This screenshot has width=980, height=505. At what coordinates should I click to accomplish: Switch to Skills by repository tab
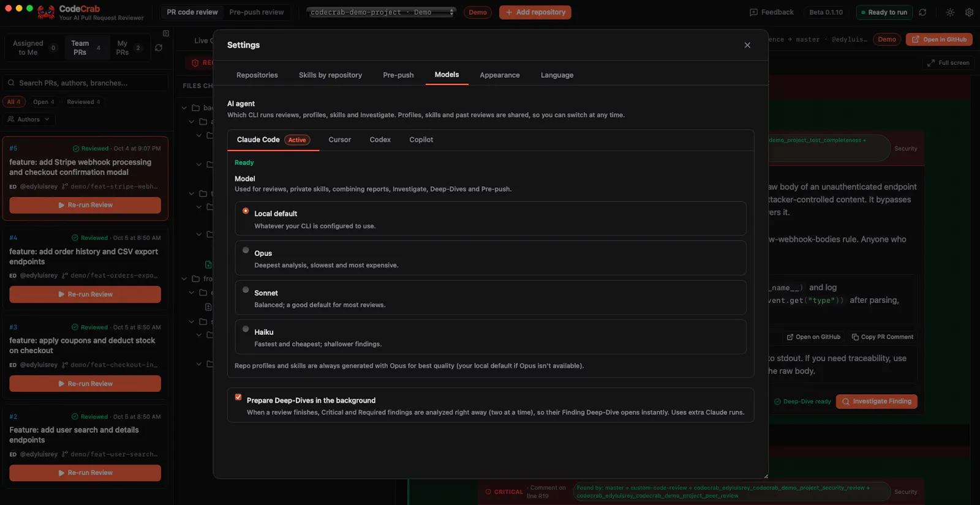[x=331, y=75]
